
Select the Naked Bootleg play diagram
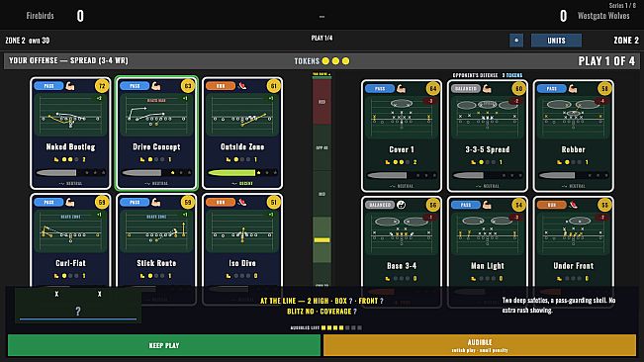[x=70, y=116]
